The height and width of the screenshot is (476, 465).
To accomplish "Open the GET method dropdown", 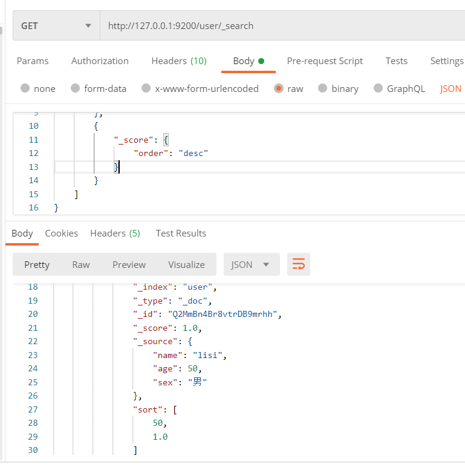I will [x=56, y=26].
